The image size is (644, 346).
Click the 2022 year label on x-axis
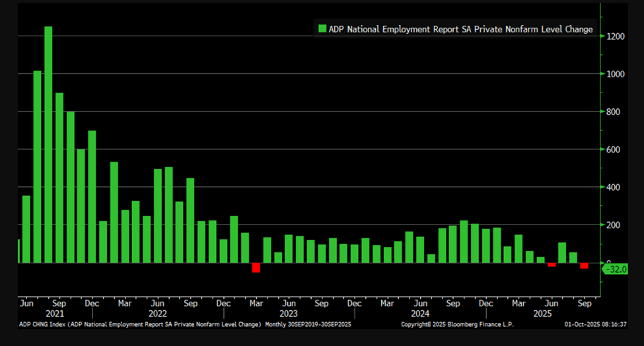point(157,314)
